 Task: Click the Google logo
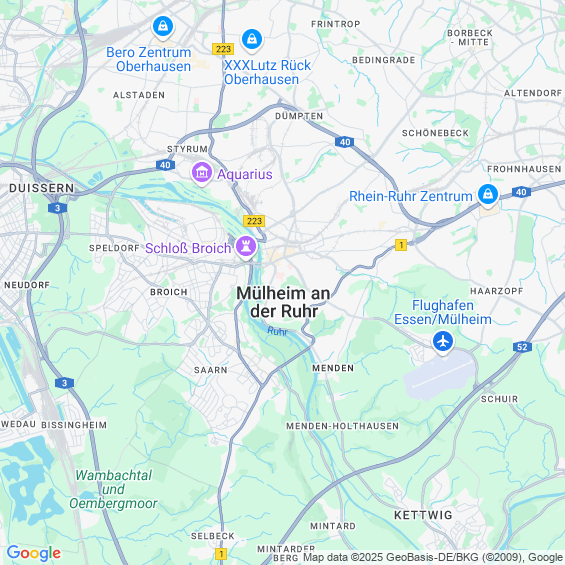(34, 553)
